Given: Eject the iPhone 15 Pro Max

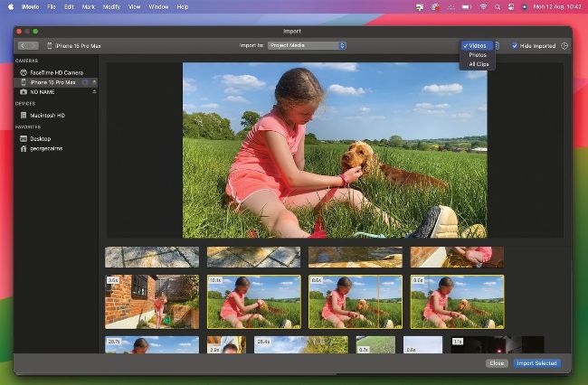Looking at the screenshot, I should tap(94, 82).
